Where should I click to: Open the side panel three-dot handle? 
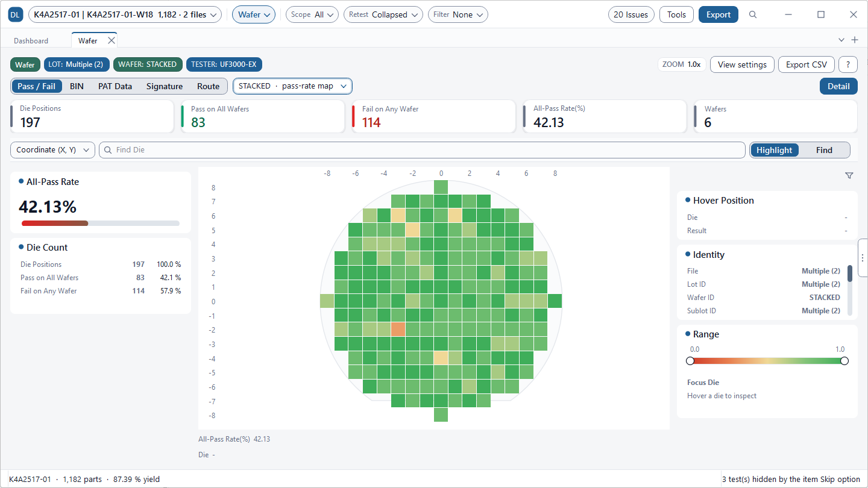click(863, 258)
